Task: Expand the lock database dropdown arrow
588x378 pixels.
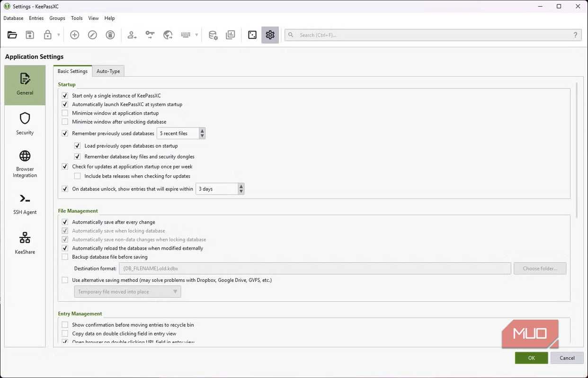Action: coord(59,35)
